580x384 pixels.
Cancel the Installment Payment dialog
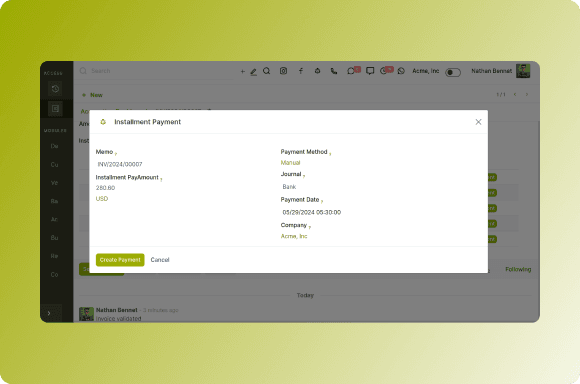point(160,260)
